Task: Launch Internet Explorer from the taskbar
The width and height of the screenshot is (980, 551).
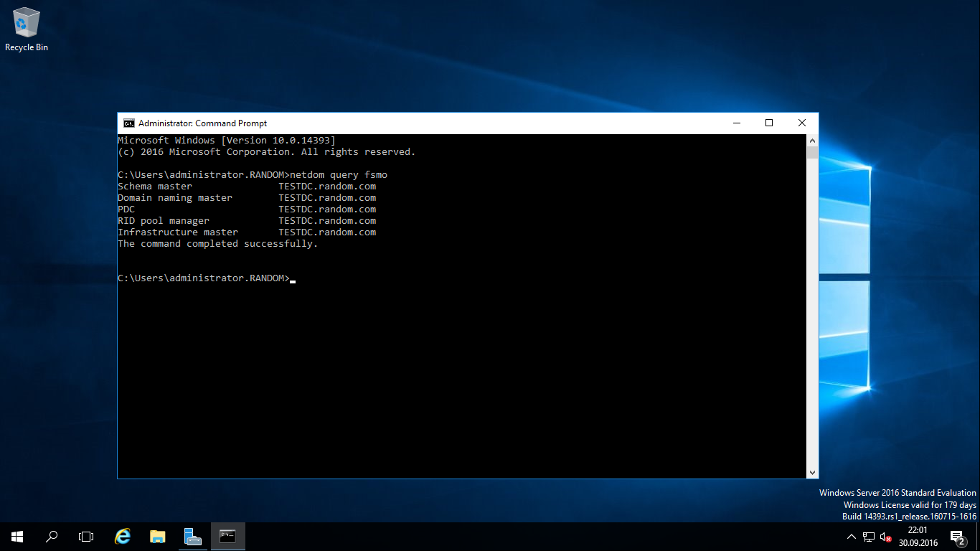Action: [x=123, y=537]
